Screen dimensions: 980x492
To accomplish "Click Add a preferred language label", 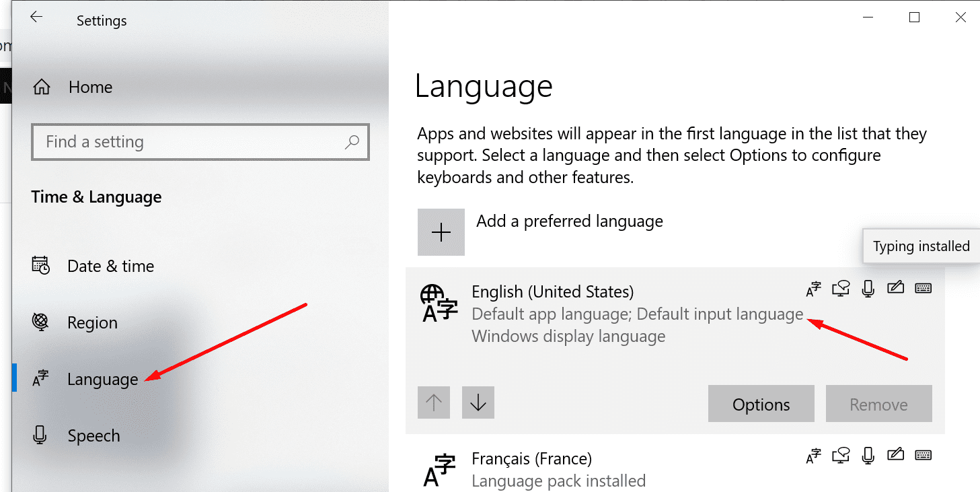I will point(570,221).
